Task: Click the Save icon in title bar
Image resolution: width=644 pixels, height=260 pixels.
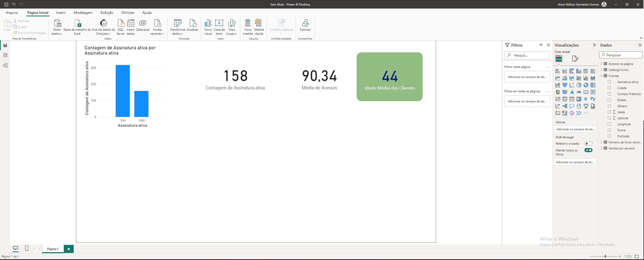Action: point(6,4)
